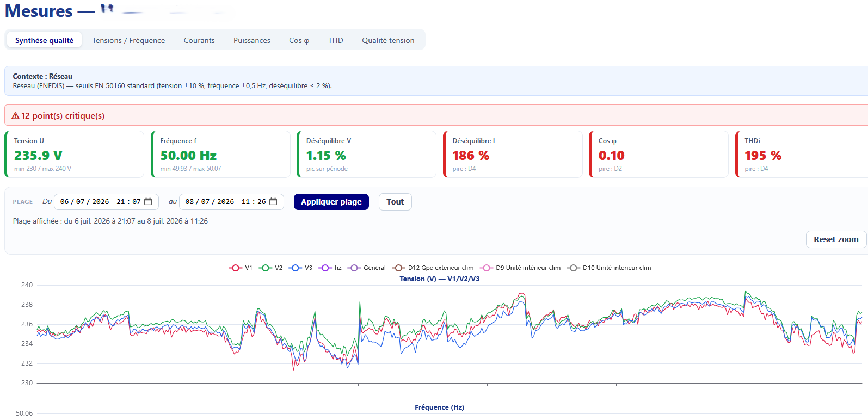This screenshot has width=868, height=420.
Task: Click the THDi value 195 %
Action: click(763, 156)
